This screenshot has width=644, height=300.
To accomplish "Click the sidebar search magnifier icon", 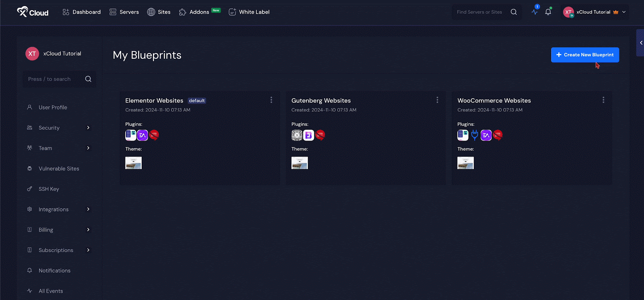I will [x=88, y=79].
